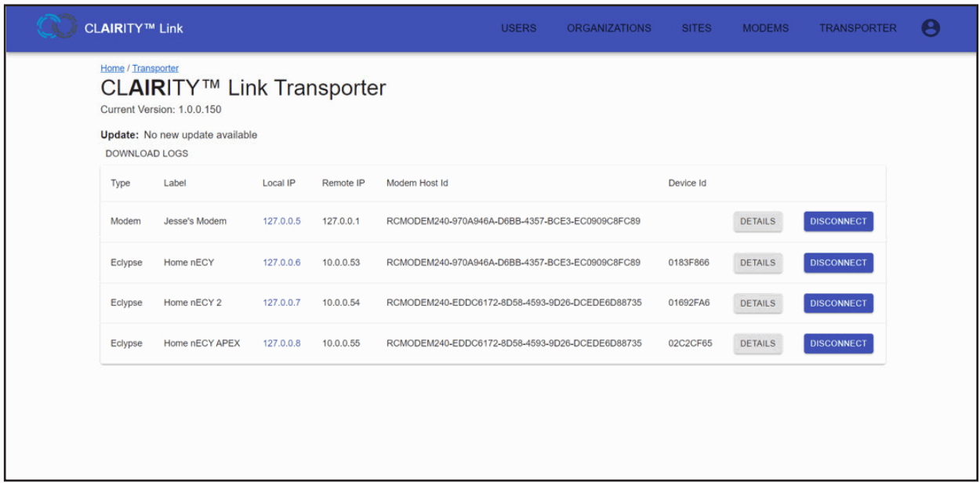Click remote IP 10.0.0.55

point(341,343)
